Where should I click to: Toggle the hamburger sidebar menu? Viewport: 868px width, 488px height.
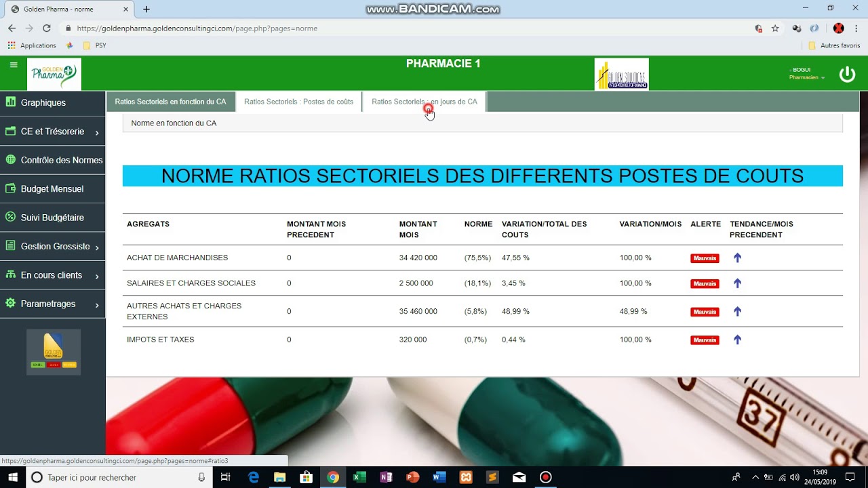pos(14,65)
